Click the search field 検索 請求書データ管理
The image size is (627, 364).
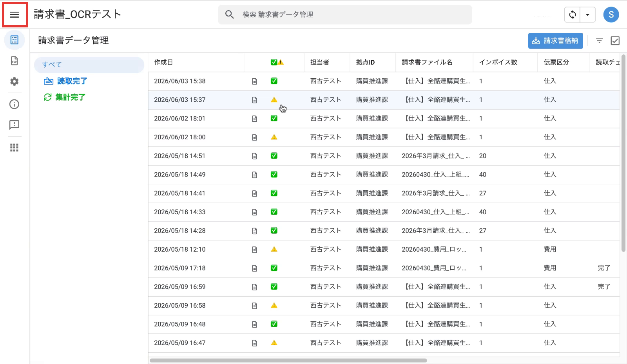pyautogui.click(x=345, y=14)
